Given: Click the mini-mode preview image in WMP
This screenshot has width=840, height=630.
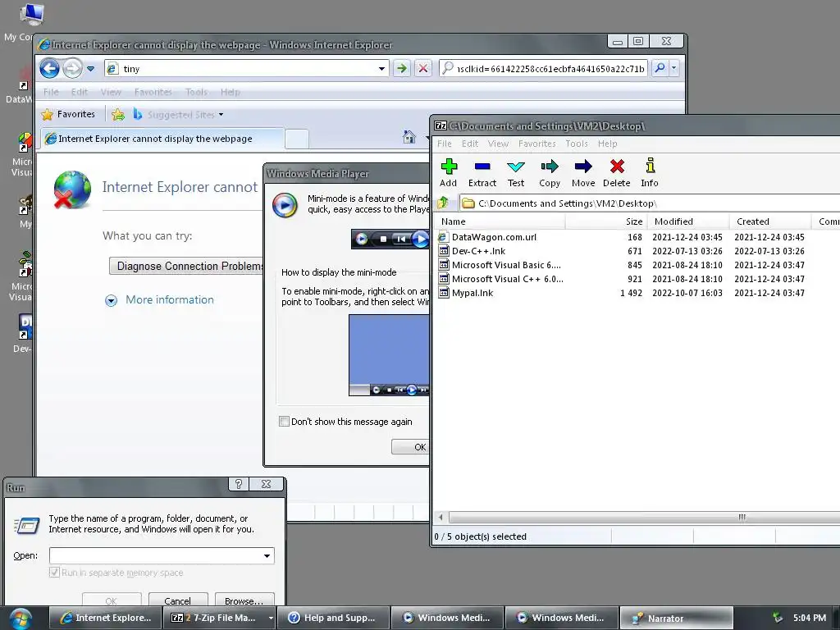Looking at the screenshot, I should click(x=389, y=355).
